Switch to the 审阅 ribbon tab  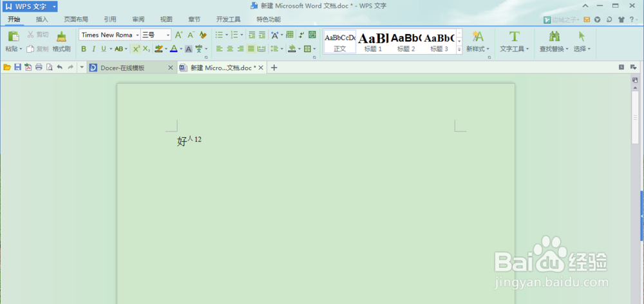point(138,19)
